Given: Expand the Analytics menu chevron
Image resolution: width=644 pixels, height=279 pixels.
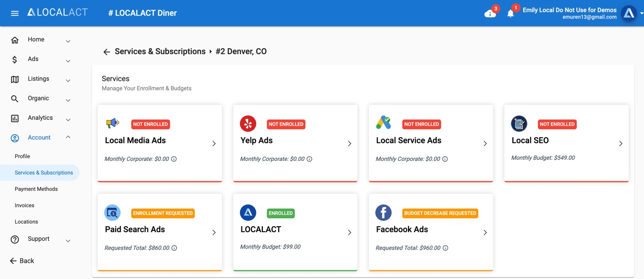Looking at the screenshot, I should [x=68, y=120].
